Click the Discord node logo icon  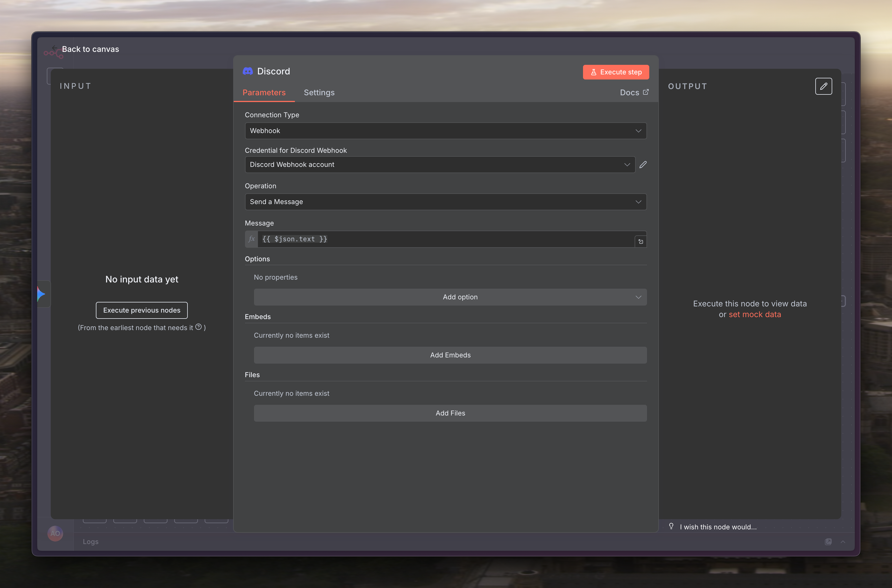248,71
